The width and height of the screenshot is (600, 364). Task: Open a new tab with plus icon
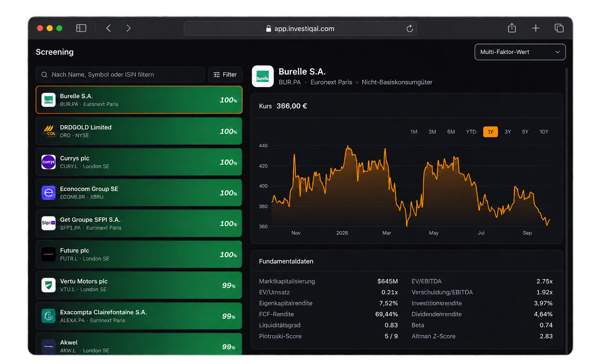(536, 28)
